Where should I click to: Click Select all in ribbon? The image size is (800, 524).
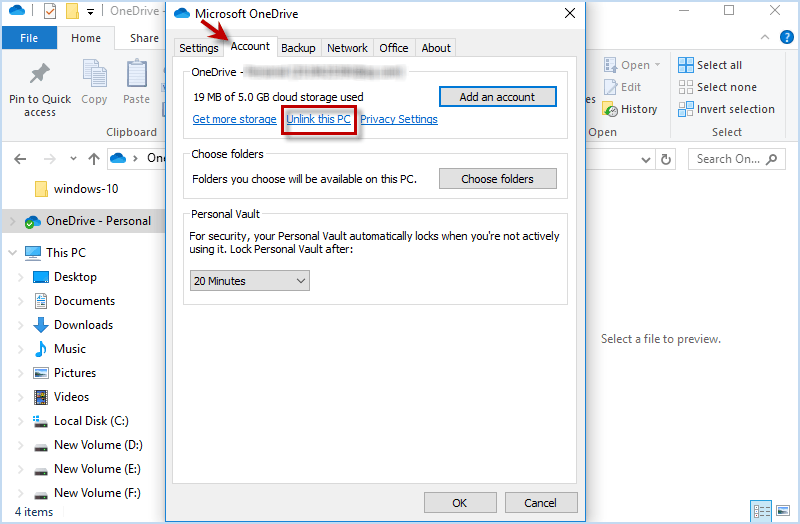pyautogui.click(x=710, y=65)
